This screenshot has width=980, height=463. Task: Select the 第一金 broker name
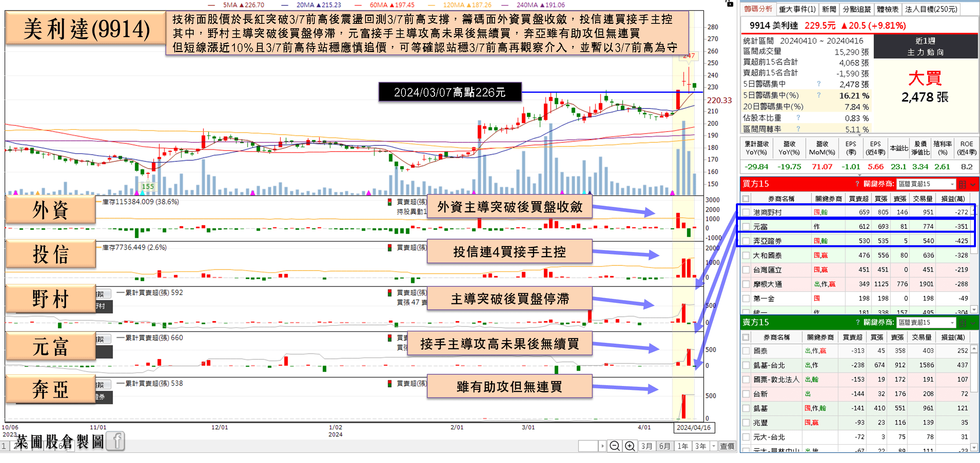[x=763, y=298]
